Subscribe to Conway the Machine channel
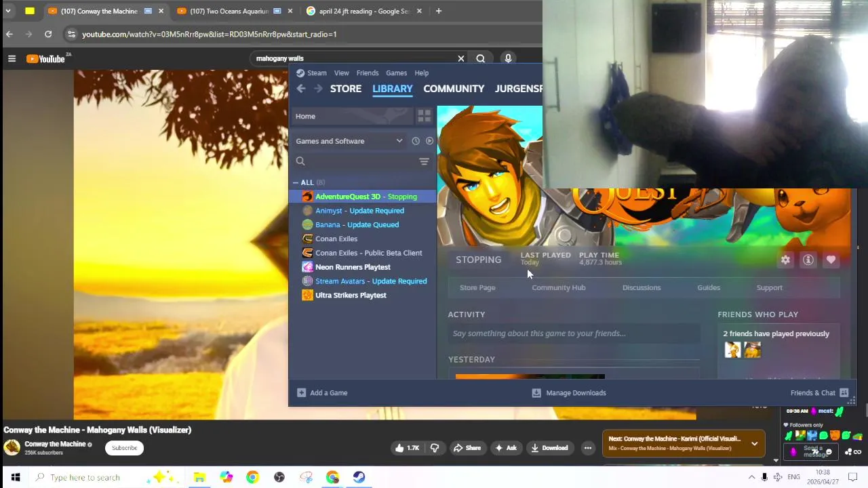The image size is (868, 488). tap(124, 448)
